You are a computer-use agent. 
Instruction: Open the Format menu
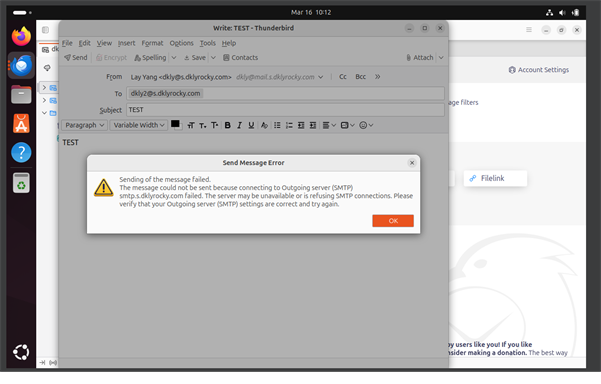[152, 43]
